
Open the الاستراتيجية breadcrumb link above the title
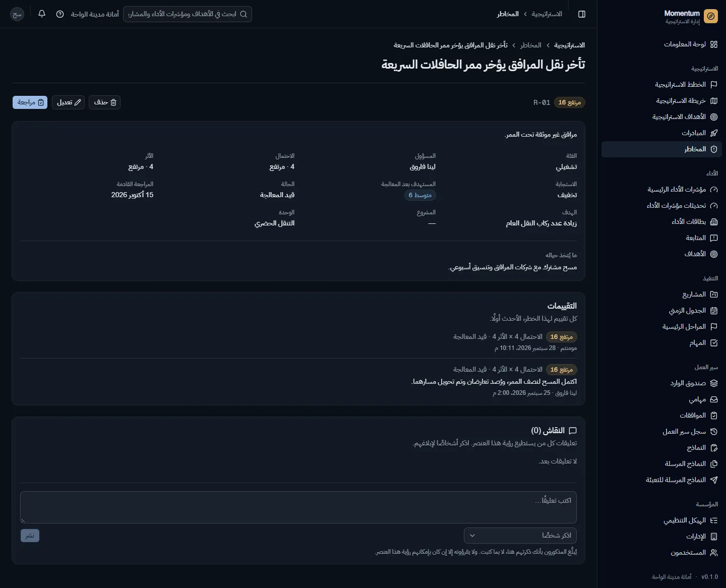tap(570, 45)
